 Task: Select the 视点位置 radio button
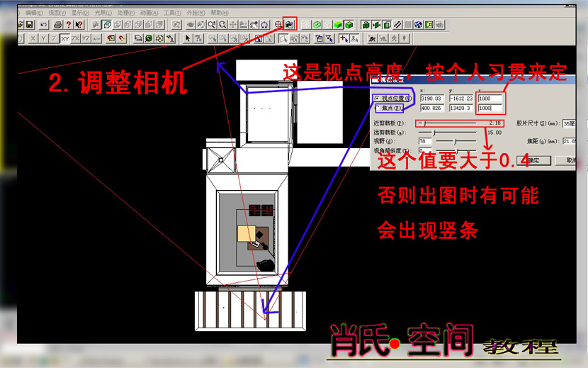coord(377,98)
